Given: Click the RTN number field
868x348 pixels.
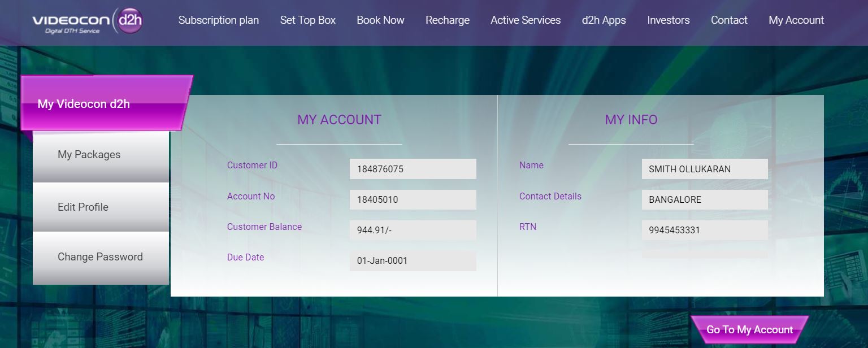Looking at the screenshot, I should pos(704,230).
